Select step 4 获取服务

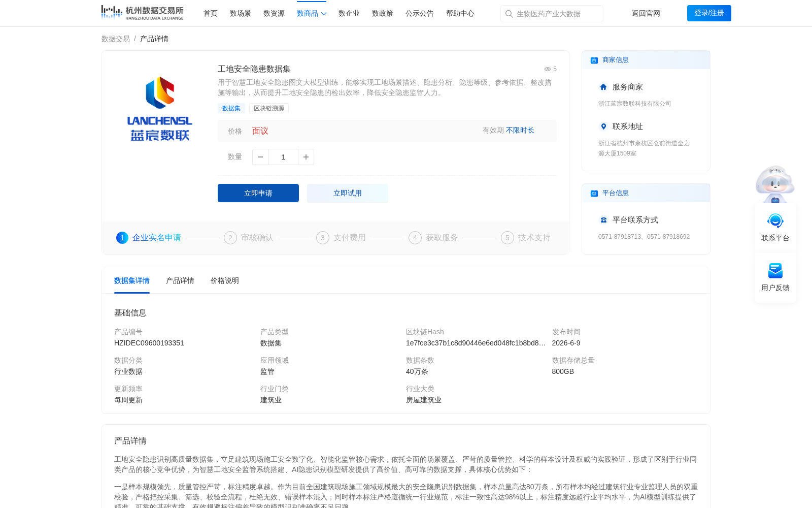tap(433, 238)
